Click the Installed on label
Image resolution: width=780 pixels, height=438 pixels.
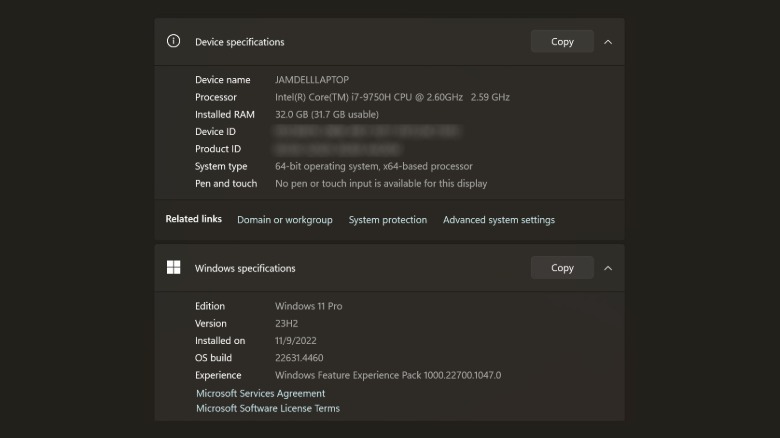point(220,340)
